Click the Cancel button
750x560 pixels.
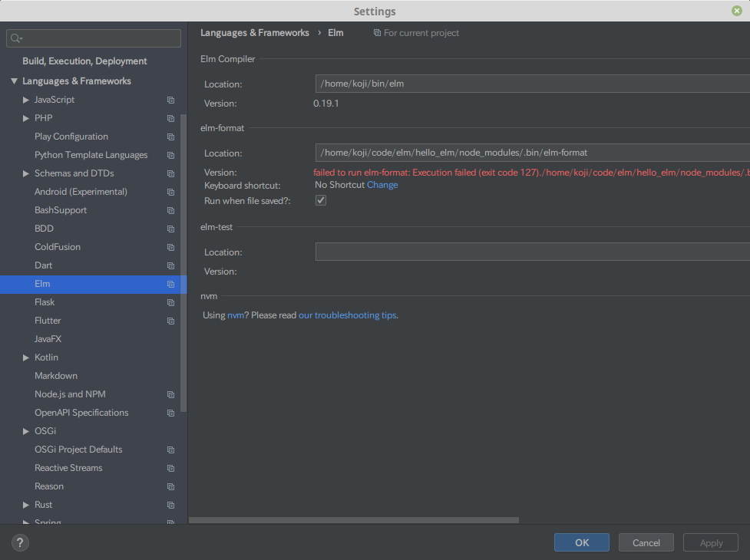[646, 542]
